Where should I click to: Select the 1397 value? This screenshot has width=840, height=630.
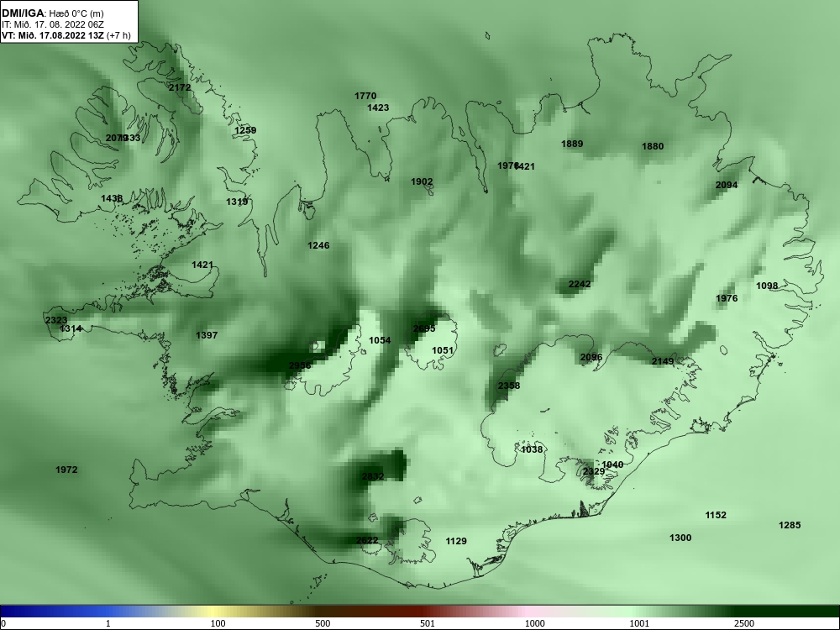207,335
